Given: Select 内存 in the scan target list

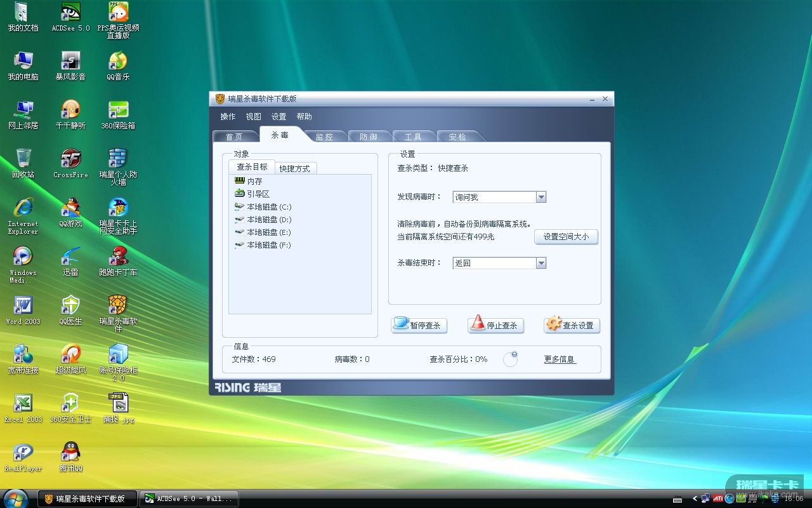Looking at the screenshot, I should click(x=248, y=182).
